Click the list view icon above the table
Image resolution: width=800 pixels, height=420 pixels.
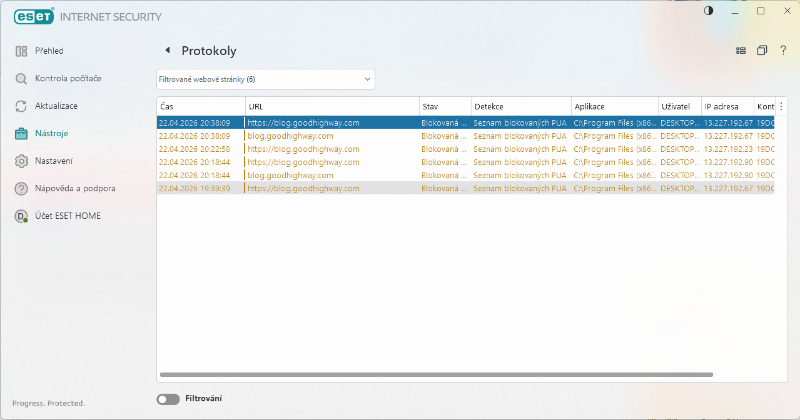coord(741,50)
